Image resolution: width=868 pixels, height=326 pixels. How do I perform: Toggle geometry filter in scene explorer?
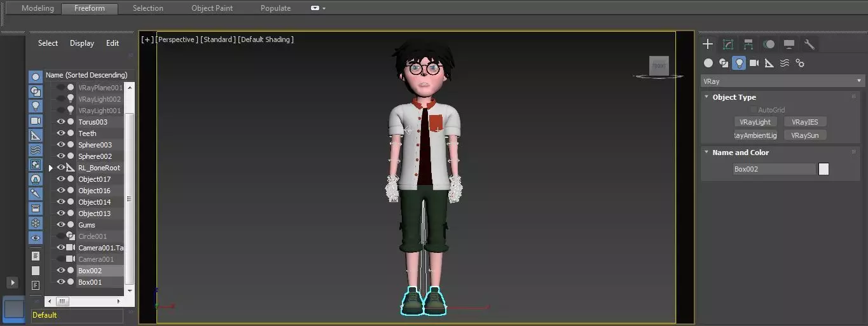(x=36, y=77)
